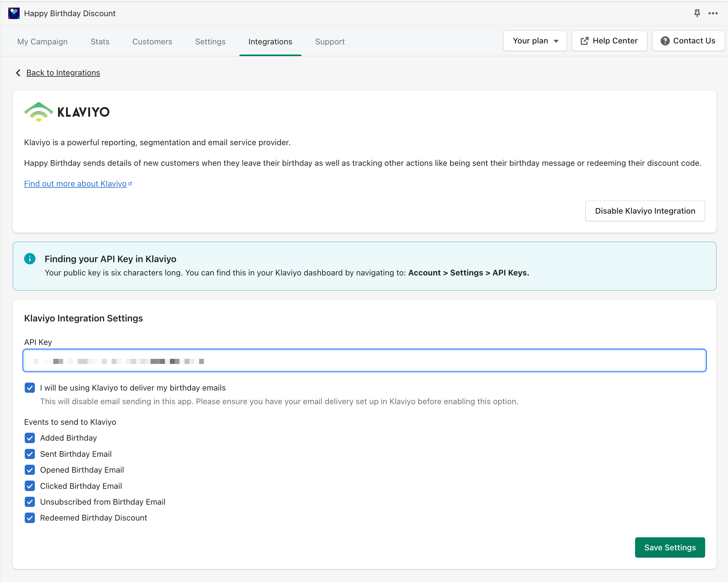Go to the Settings tab
The width and height of the screenshot is (728, 582).
[210, 42]
